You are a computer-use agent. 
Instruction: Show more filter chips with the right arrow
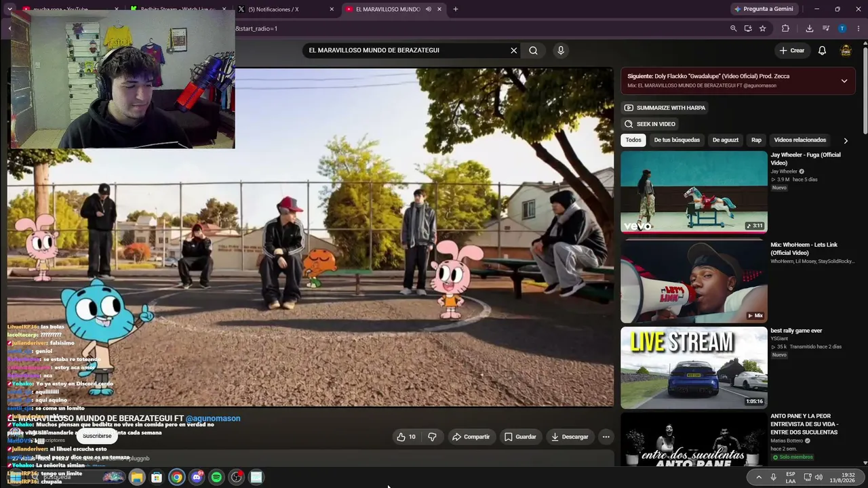click(846, 140)
